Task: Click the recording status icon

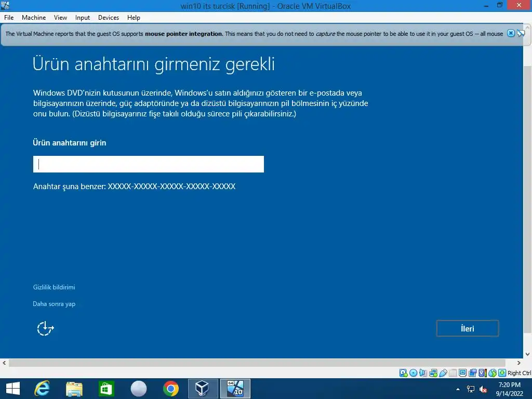Action: click(x=472, y=373)
